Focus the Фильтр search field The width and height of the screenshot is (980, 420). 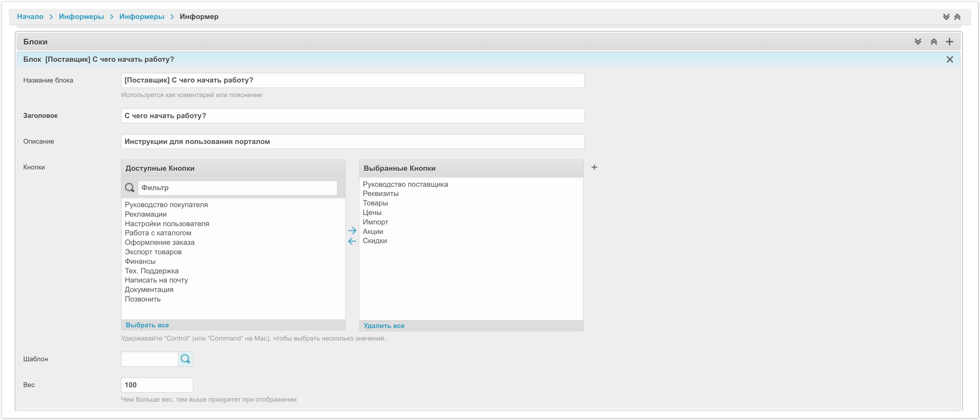pyautogui.click(x=237, y=188)
